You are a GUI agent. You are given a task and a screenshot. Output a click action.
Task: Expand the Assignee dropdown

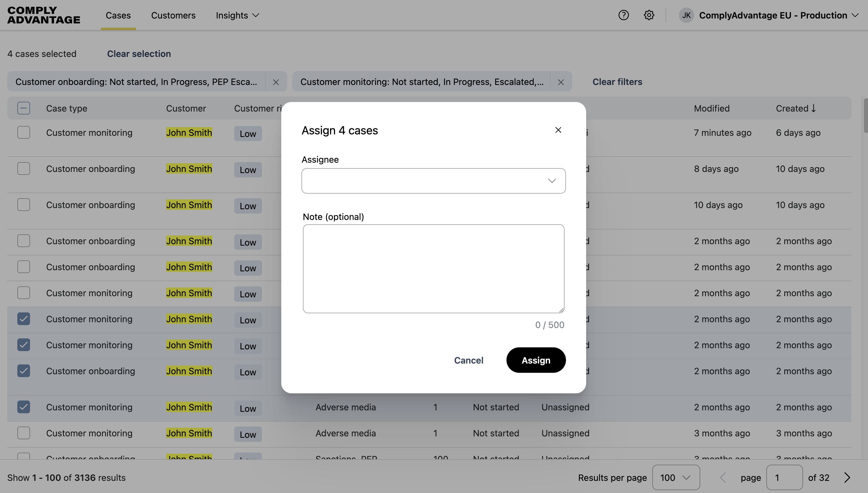[433, 181]
